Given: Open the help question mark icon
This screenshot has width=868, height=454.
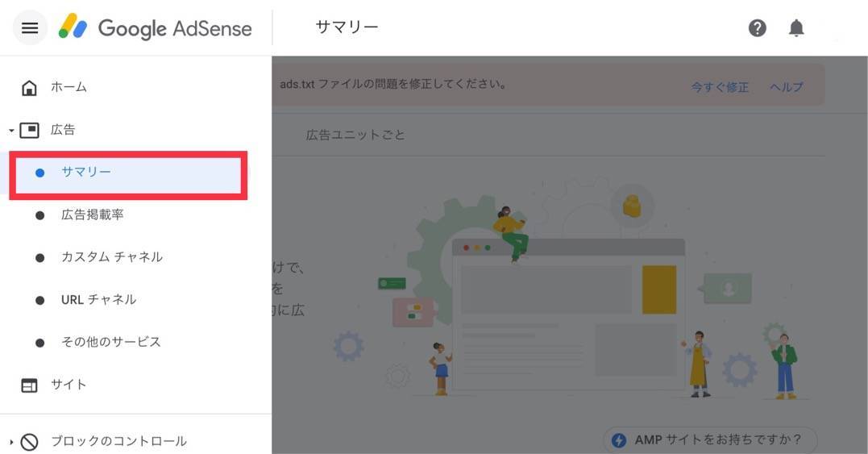Looking at the screenshot, I should click(758, 27).
